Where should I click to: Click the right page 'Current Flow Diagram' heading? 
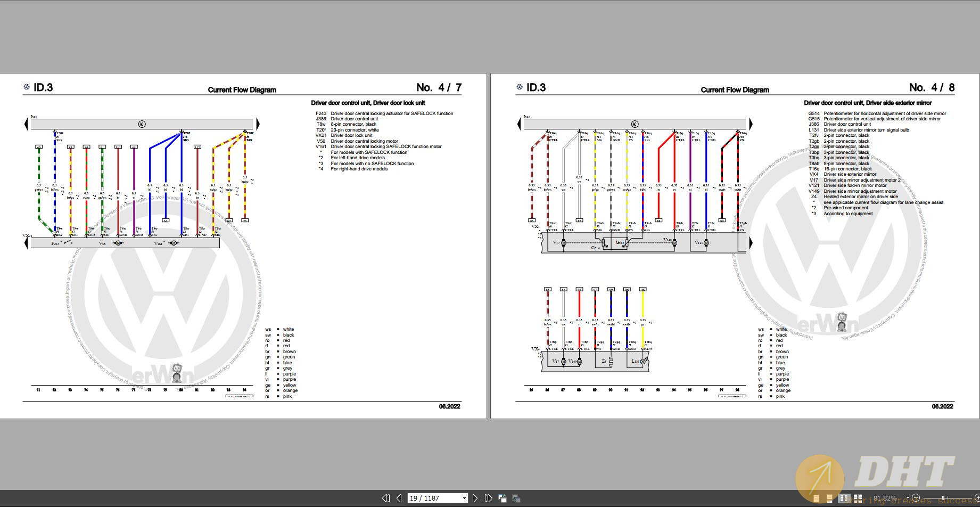coord(735,90)
